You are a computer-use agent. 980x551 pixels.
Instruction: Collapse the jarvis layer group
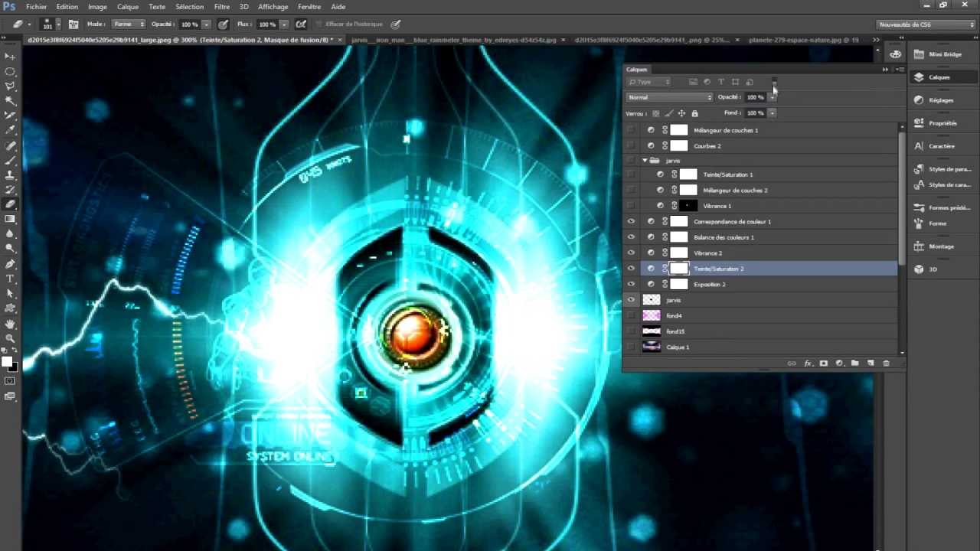click(645, 161)
